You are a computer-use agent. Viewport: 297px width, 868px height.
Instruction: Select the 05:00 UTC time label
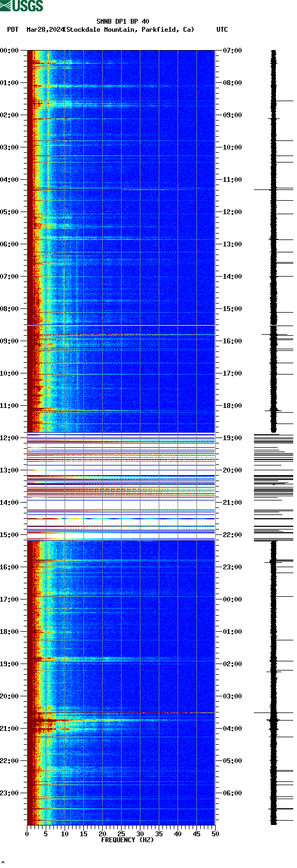pyautogui.click(x=232, y=761)
